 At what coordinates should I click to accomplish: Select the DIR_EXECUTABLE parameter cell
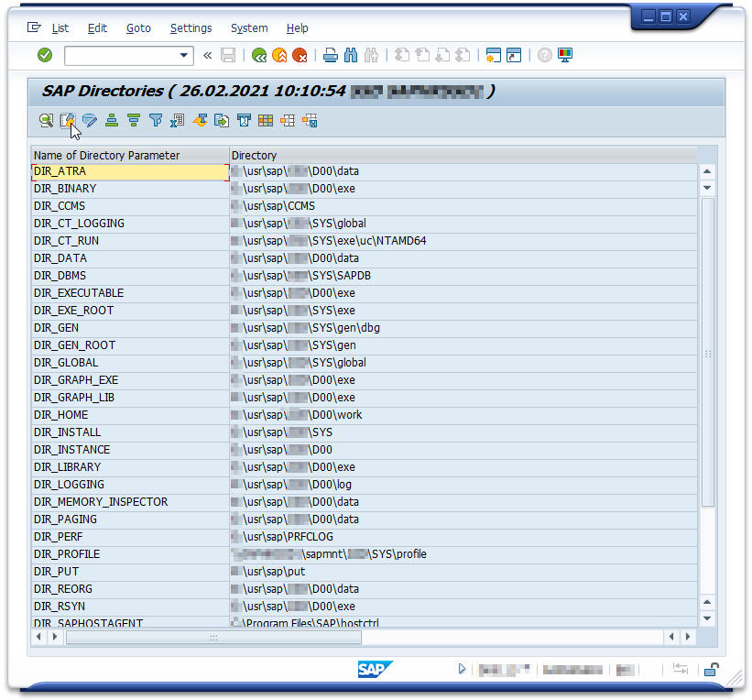[x=130, y=293]
